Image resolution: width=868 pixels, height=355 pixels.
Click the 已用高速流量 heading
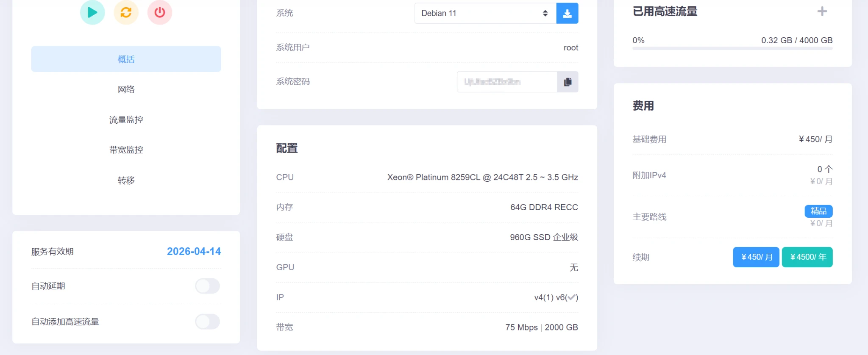click(665, 11)
